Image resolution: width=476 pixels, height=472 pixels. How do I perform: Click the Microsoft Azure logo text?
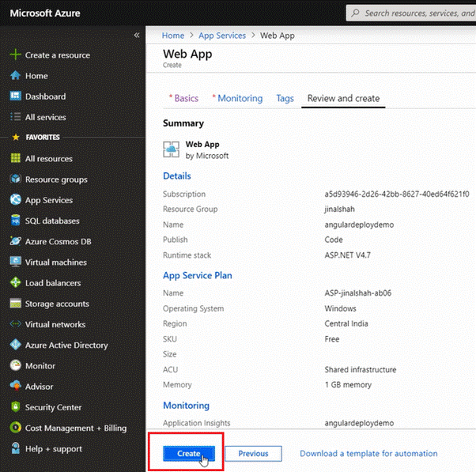[x=45, y=13]
